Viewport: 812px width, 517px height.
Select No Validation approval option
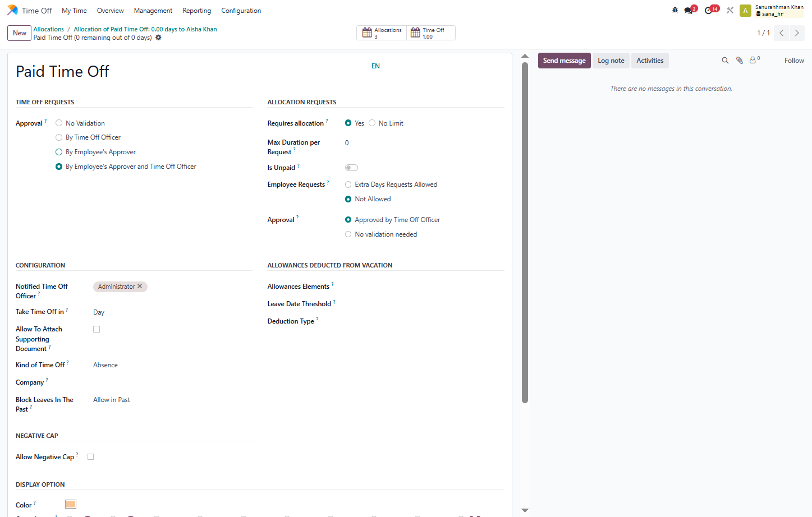point(59,123)
